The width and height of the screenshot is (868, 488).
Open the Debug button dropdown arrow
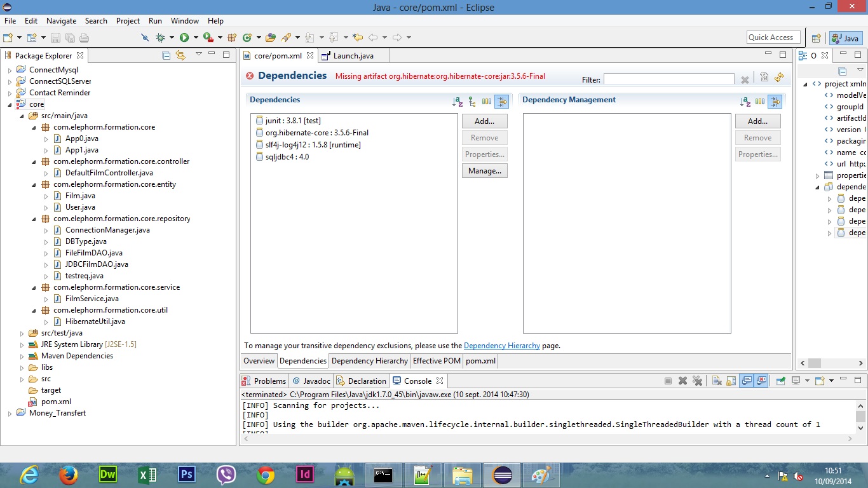[x=172, y=37]
